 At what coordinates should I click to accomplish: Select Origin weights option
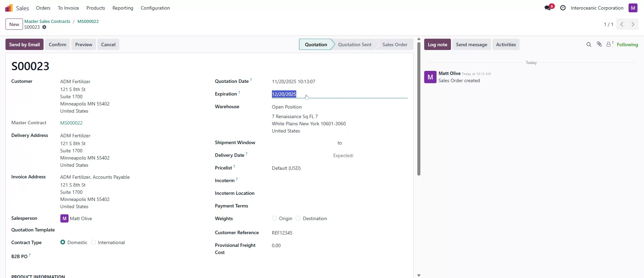click(x=274, y=218)
